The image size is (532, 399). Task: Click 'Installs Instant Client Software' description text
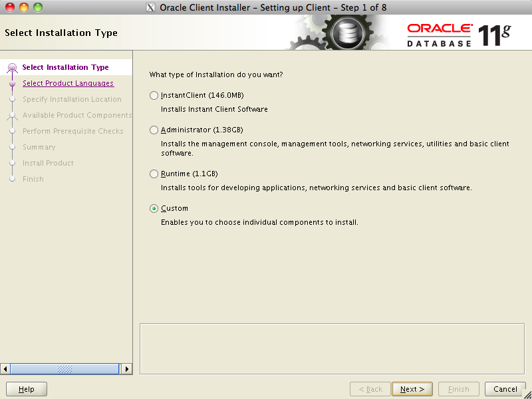tap(214, 109)
